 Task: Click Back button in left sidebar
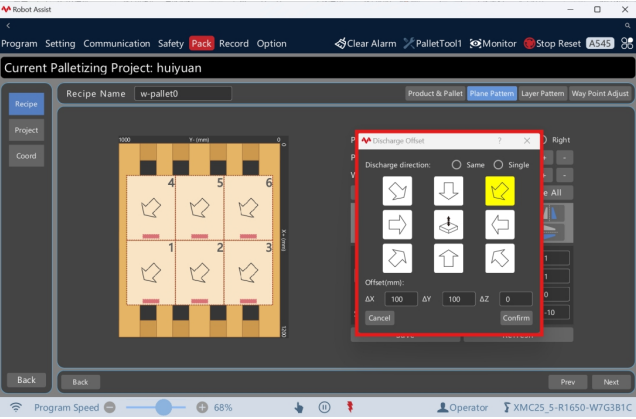click(26, 380)
